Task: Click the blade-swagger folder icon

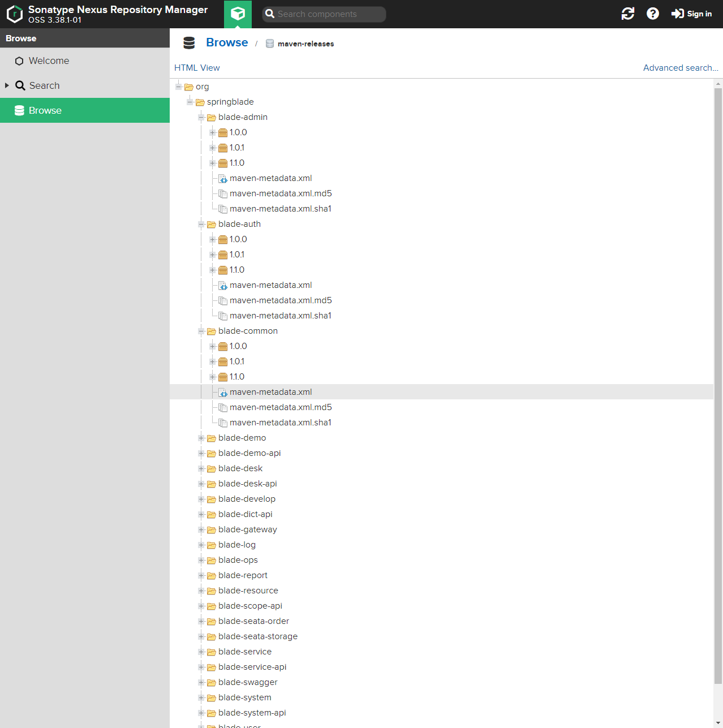Action: coord(212,682)
